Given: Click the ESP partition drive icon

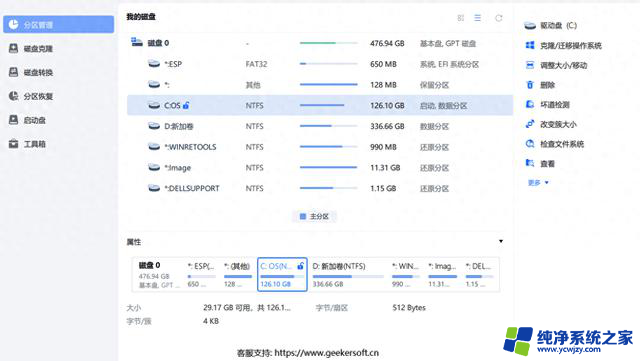Looking at the screenshot, I should tap(154, 64).
